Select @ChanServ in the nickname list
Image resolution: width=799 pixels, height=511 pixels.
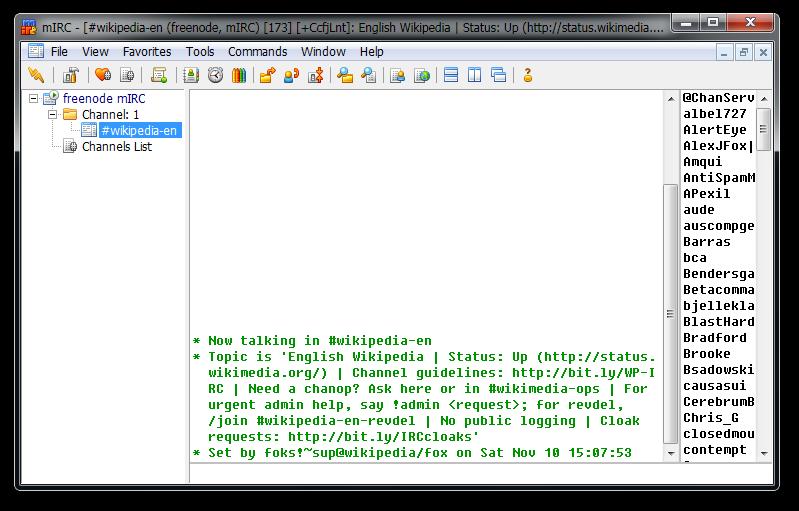pyautogui.click(x=718, y=98)
